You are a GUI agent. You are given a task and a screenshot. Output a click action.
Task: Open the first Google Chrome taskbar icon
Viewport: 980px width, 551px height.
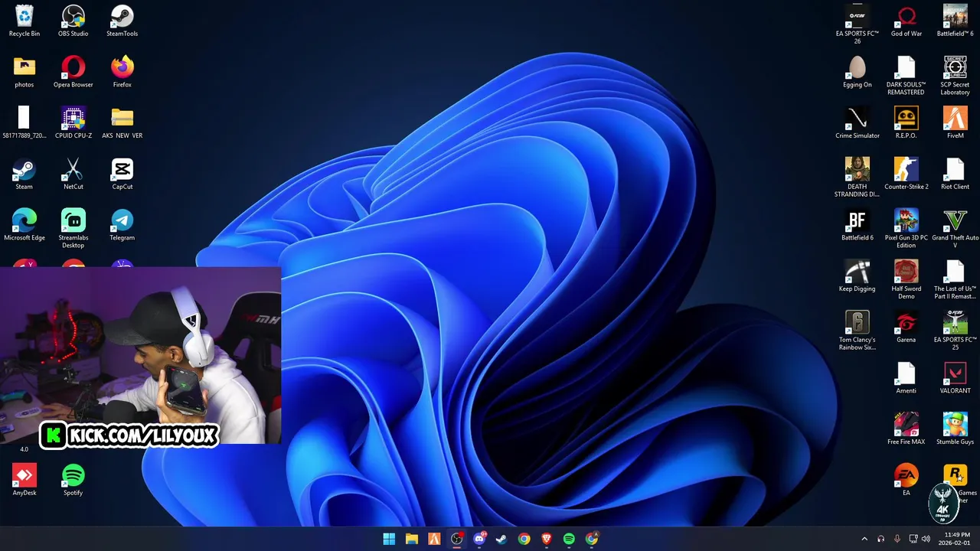(x=524, y=539)
